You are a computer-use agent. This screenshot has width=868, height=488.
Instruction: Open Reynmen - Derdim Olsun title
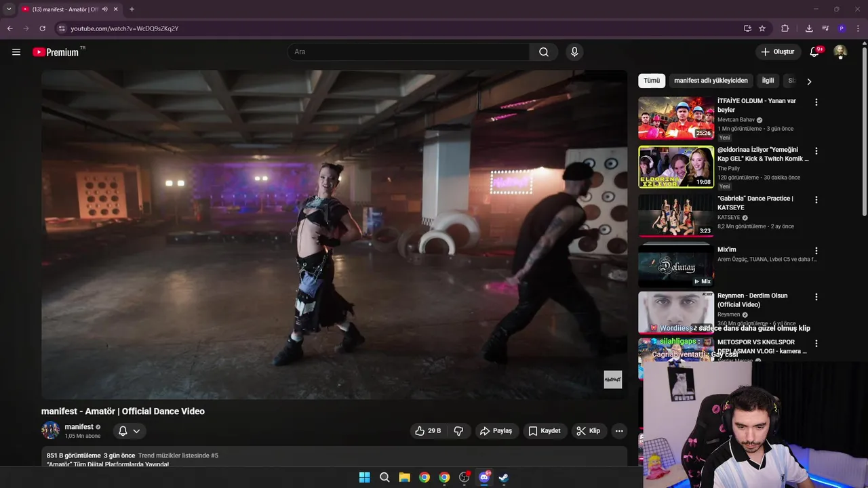(753, 300)
